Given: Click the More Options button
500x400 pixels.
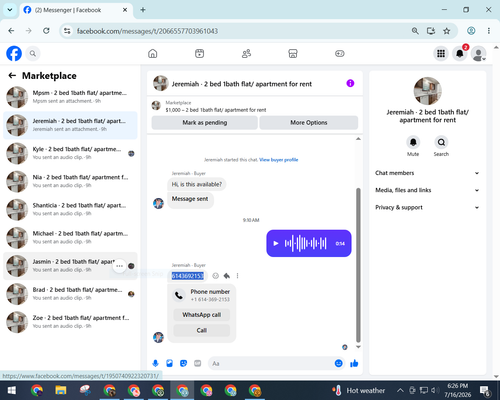Looking at the screenshot, I should coord(309,123).
